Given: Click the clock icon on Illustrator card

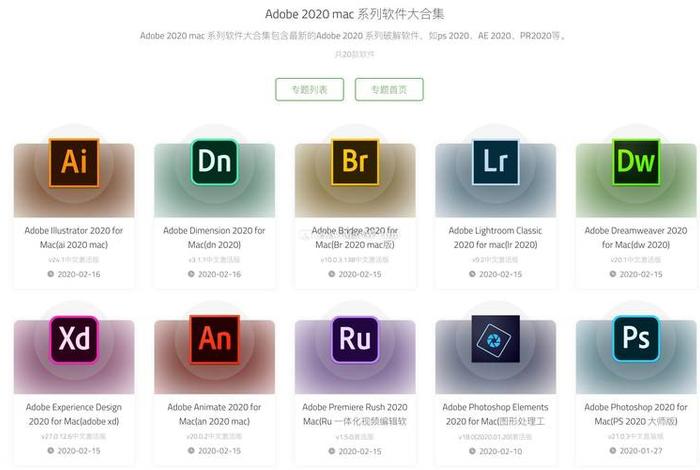Looking at the screenshot, I should point(50,274).
